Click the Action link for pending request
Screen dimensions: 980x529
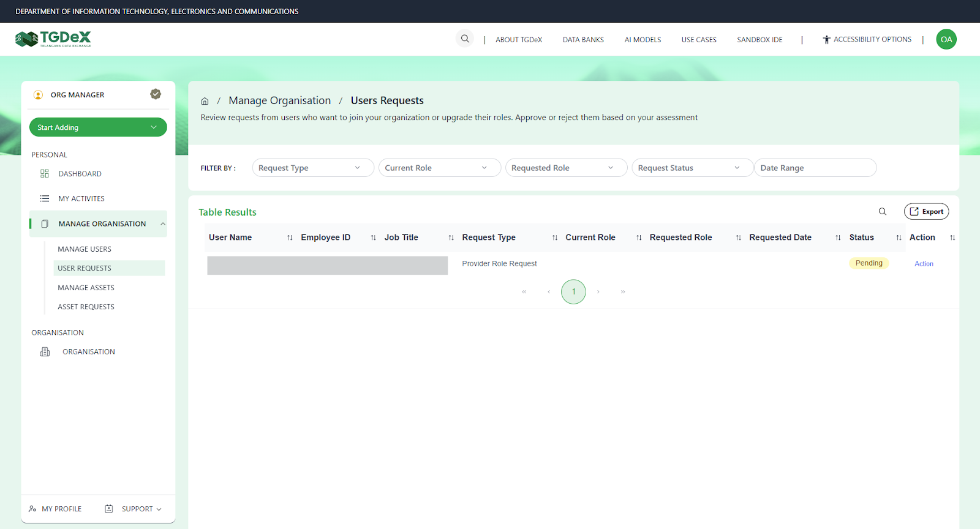coord(923,264)
